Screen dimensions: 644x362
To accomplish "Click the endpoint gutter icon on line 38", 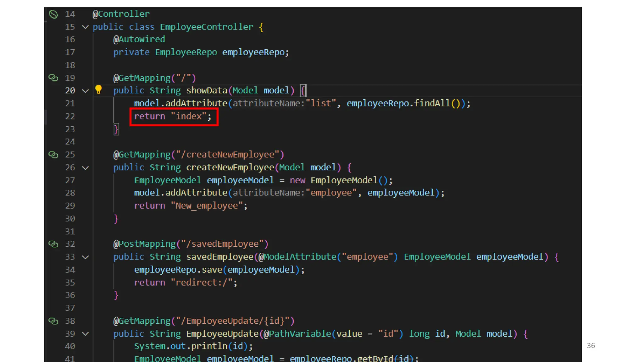I will coord(53,321).
